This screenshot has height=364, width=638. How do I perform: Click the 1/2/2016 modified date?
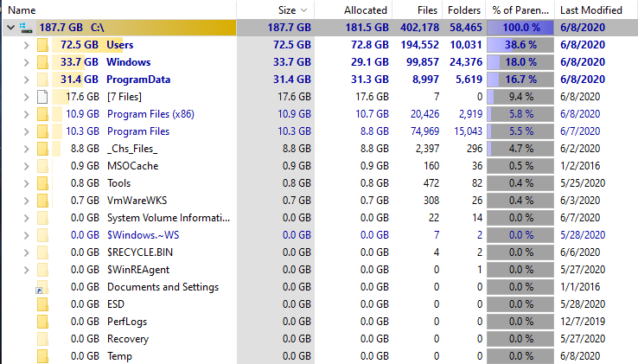pos(580,166)
